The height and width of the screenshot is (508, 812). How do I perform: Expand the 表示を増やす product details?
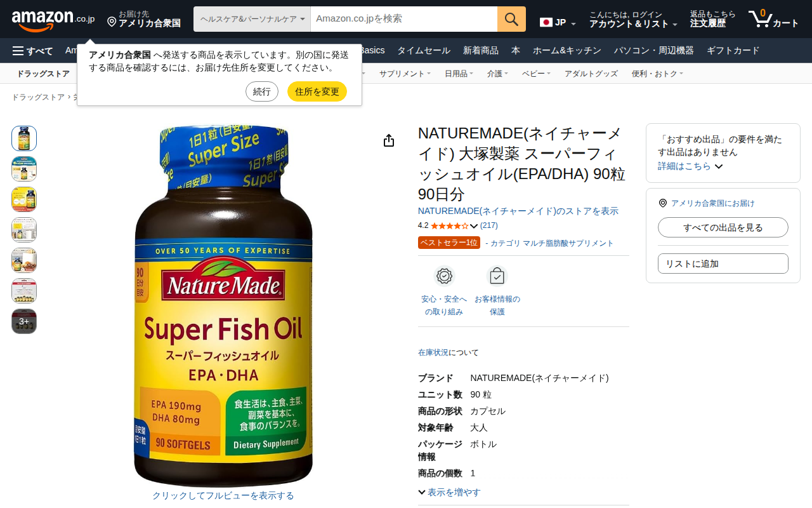click(449, 492)
